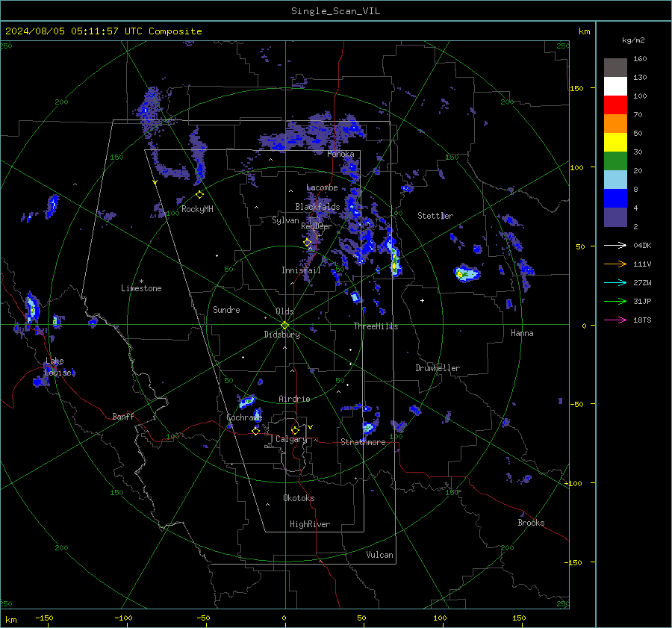Click the Didsbury label
The image size is (672, 628).
[x=281, y=335]
